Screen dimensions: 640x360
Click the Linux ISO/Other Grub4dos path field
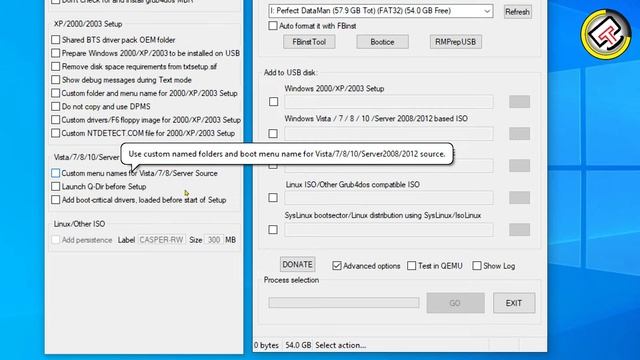pos(389,198)
